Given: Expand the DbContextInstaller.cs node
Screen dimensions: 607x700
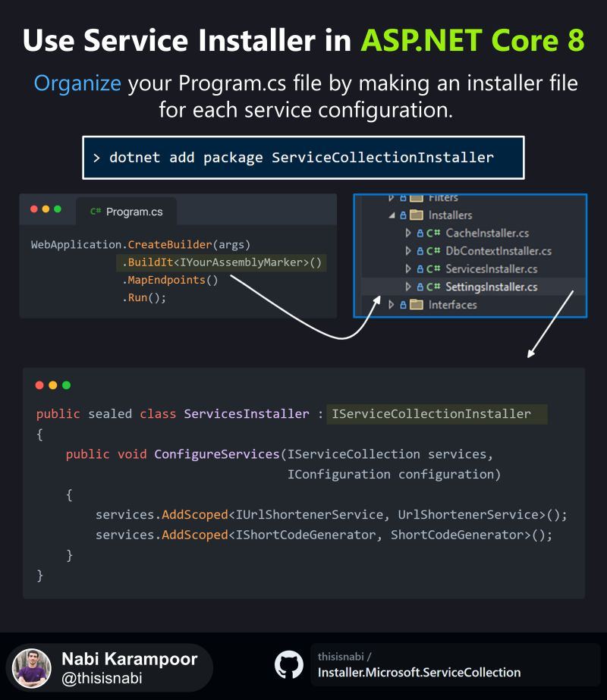Looking at the screenshot, I should [407, 251].
